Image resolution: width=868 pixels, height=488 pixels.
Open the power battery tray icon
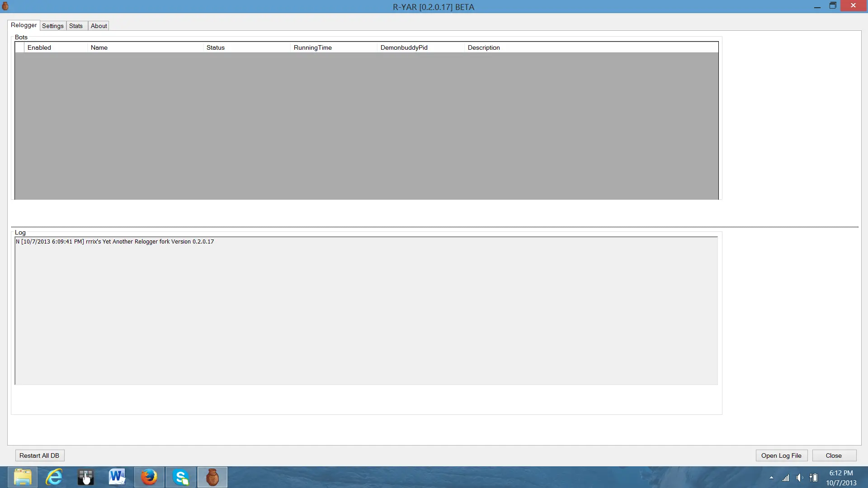pos(814,478)
